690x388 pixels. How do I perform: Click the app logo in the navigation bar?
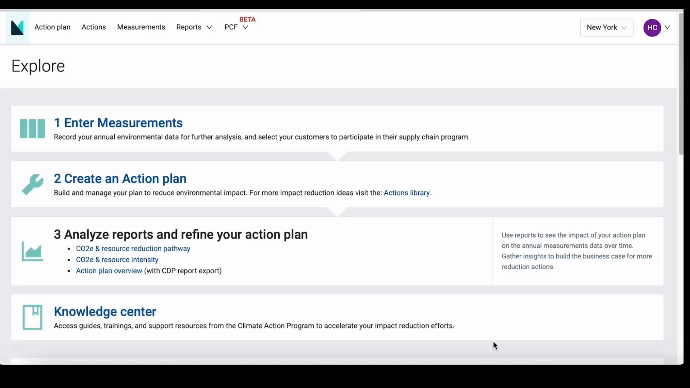click(x=17, y=28)
